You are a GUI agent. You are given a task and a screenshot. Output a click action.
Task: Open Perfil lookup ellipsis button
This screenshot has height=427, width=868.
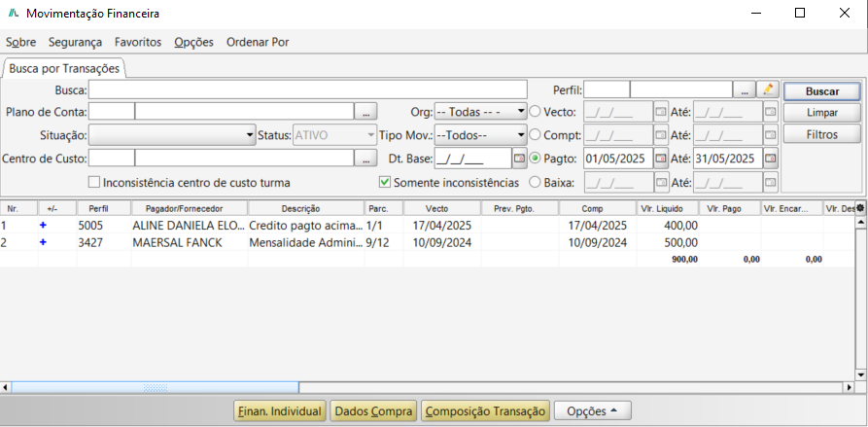tap(745, 89)
